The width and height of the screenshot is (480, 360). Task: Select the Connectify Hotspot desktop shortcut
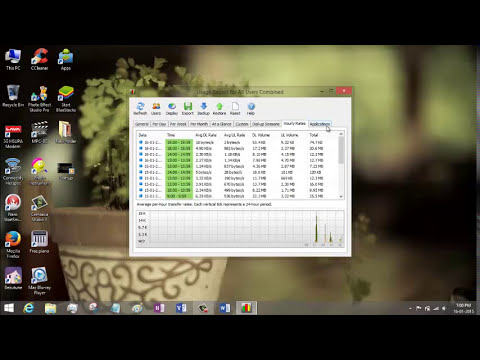coord(13,172)
